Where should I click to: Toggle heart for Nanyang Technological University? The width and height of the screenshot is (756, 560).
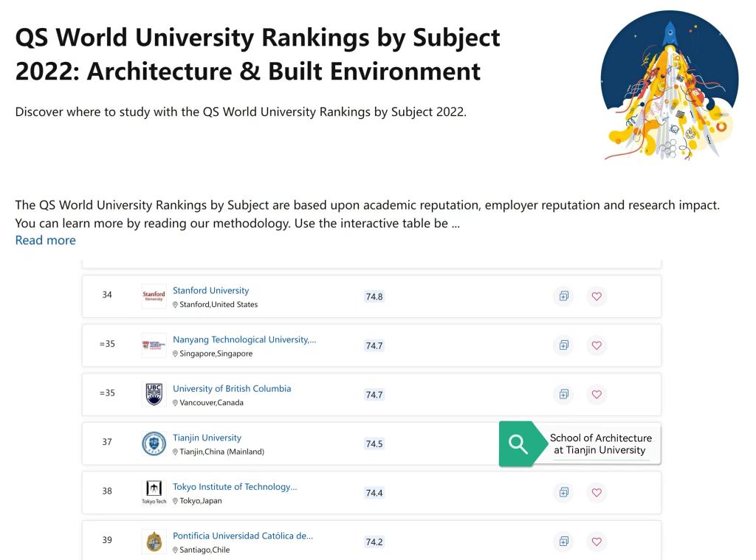point(597,345)
